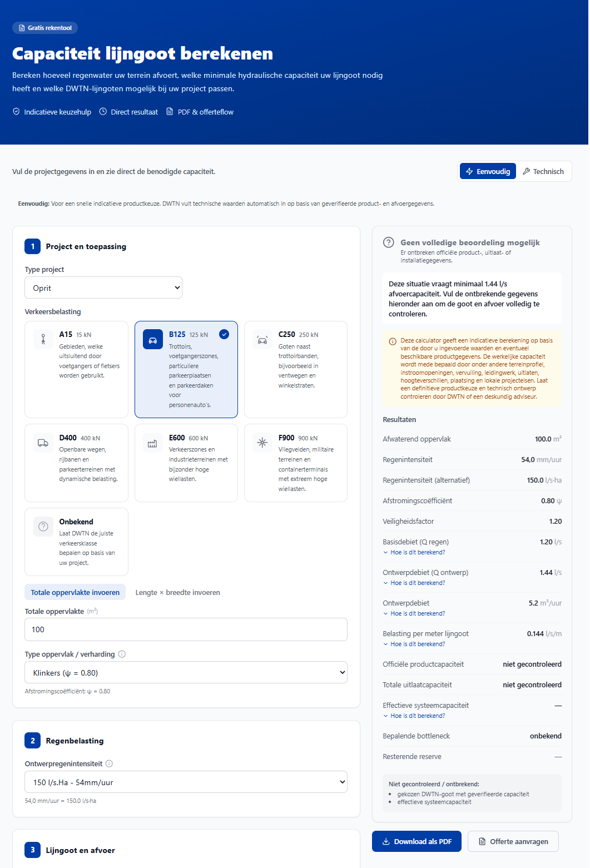Expand 'Hoe is dit berekend?' under Effectieve systeemcapaciteit

pos(414,716)
